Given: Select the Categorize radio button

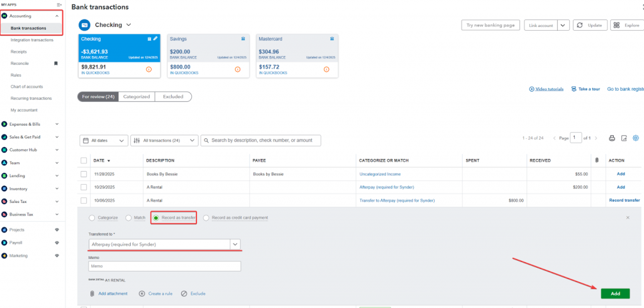Looking at the screenshot, I should tap(92, 218).
